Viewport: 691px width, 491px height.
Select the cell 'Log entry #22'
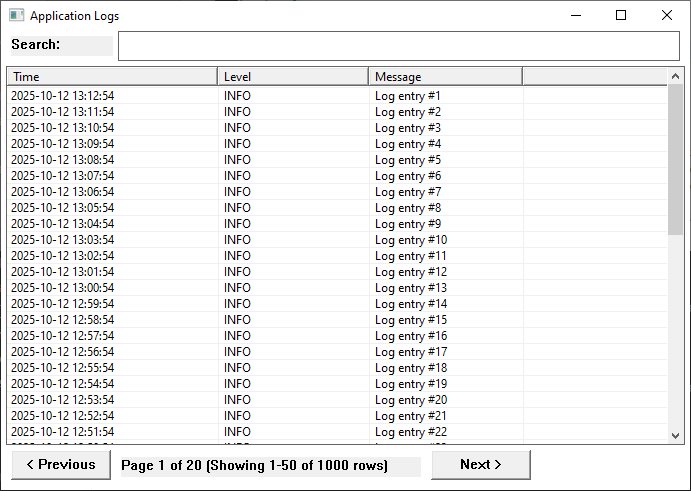411,432
